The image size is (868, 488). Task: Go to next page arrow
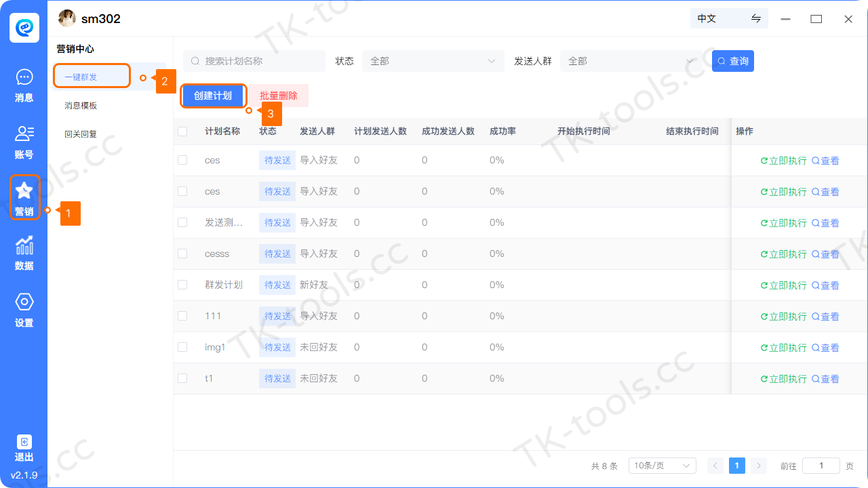(x=759, y=466)
